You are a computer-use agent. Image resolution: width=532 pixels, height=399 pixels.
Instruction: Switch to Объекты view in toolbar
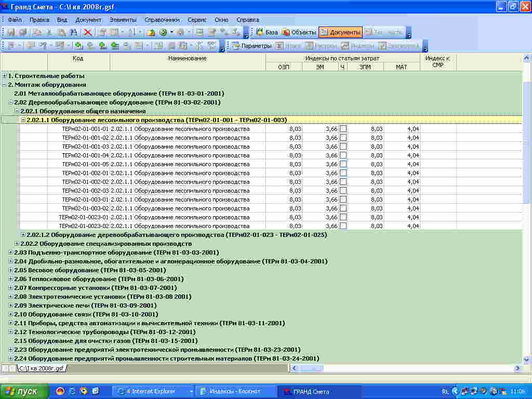click(299, 32)
